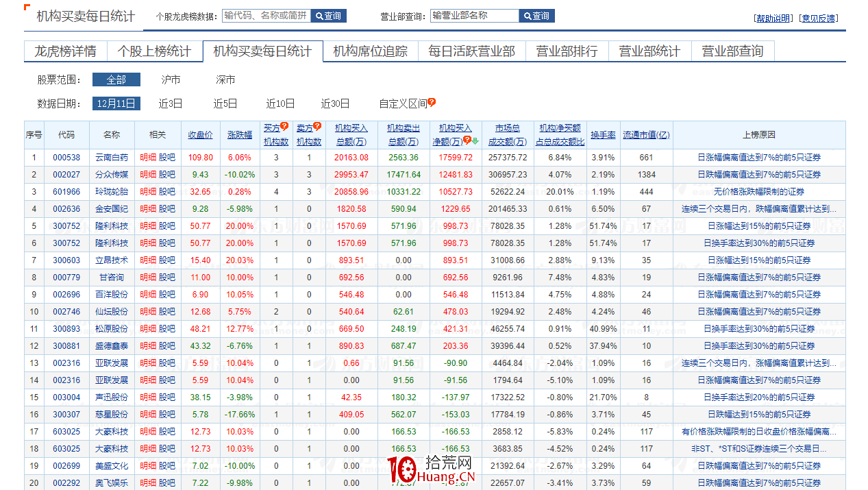Click orange corner logo beside 机构买卖每日统计 title

pos(27,8)
